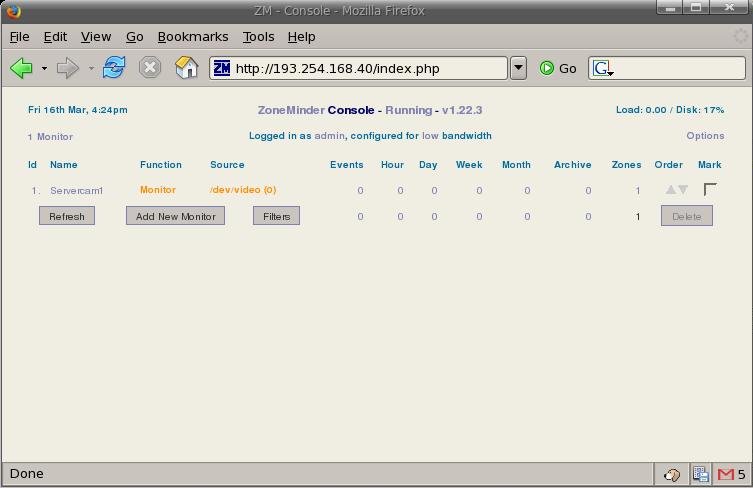Viewport: 753px width, 488px height.
Task: Open the Bookmarks menu
Action: click(x=193, y=37)
